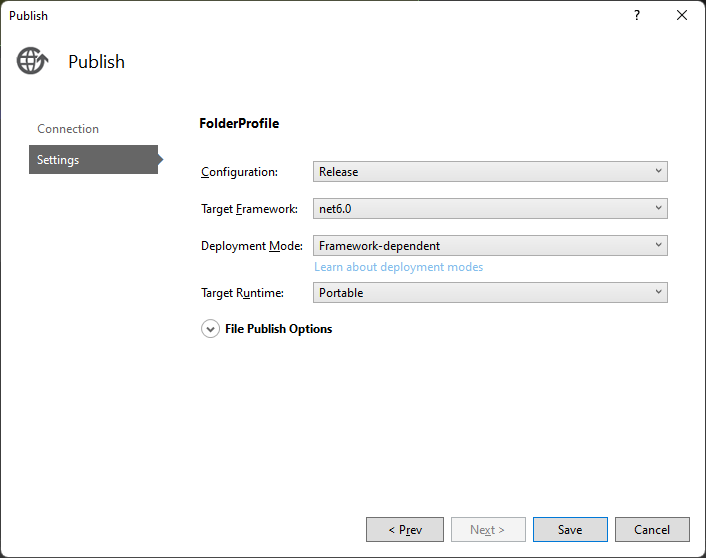Open the Target Runtime Portable dropdown
This screenshot has height=558, width=706.
(x=490, y=293)
